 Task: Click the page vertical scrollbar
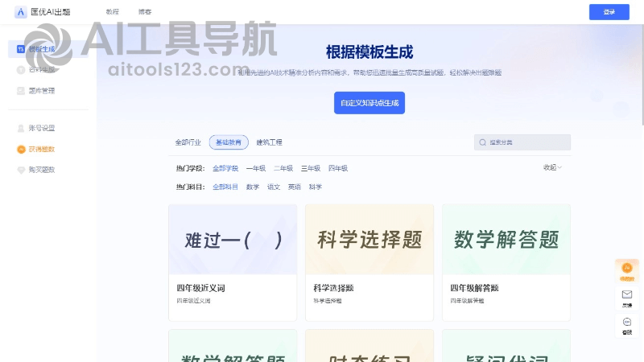point(642,74)
